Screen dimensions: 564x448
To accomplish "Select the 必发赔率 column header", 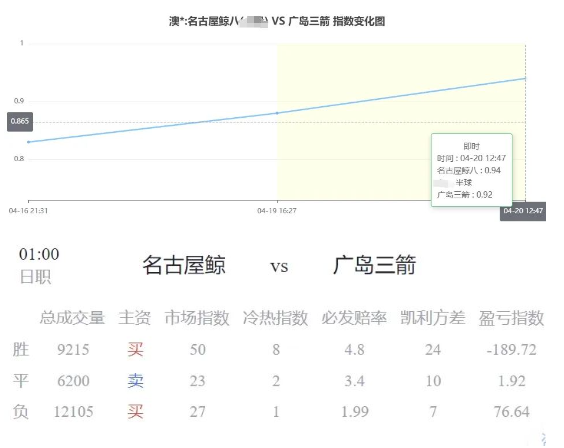I will click(x=354, y=318).
